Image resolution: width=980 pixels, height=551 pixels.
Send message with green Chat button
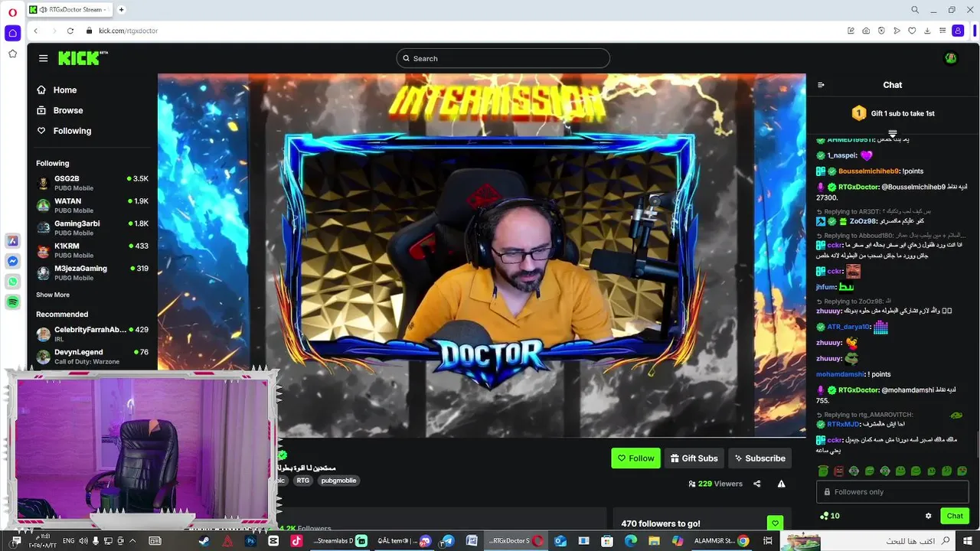[x=955, y=516]
